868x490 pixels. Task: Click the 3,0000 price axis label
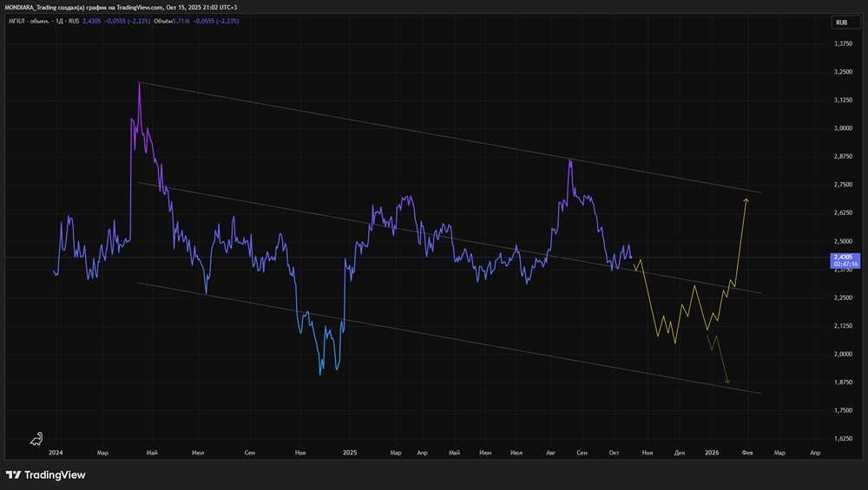843,128
